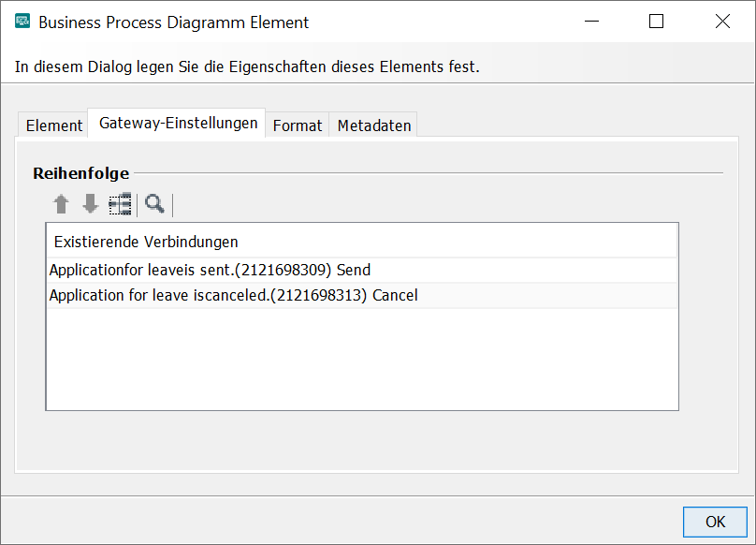Click the application icon in title bar

22,22
